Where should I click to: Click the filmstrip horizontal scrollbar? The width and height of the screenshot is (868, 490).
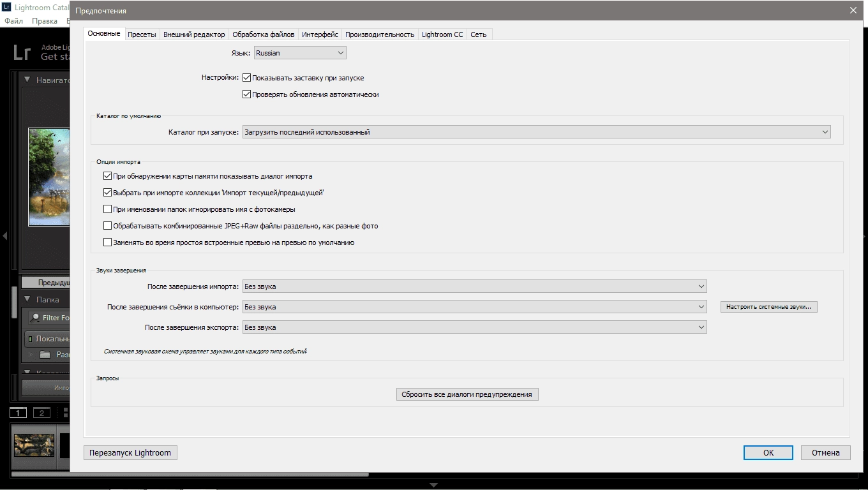pyautogui.click(x=190, y=475)
